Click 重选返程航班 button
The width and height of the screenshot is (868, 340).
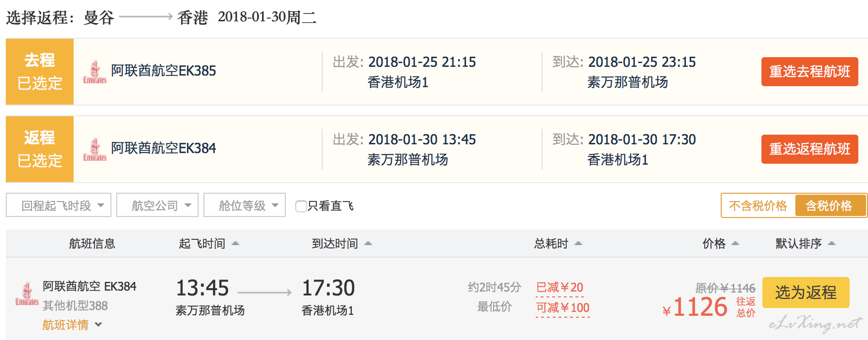point(810,149)
